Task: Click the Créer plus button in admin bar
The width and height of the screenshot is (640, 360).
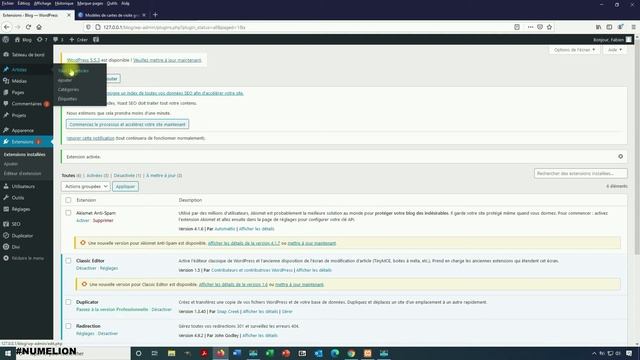Action: [78, 40]
